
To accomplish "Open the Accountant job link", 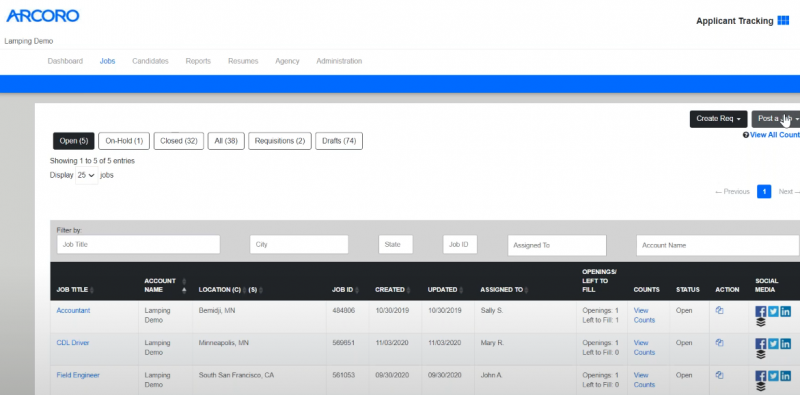I will pyautogui.click(x=73, y=310).
